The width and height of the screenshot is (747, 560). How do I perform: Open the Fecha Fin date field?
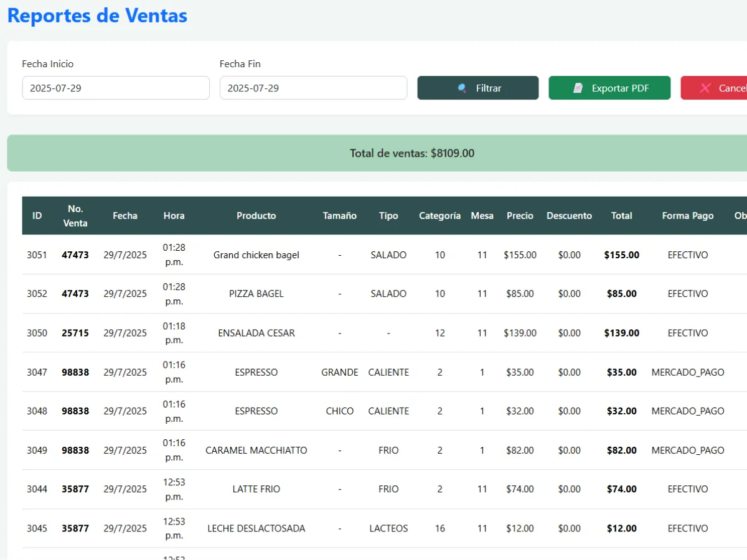tap(313, 88)
